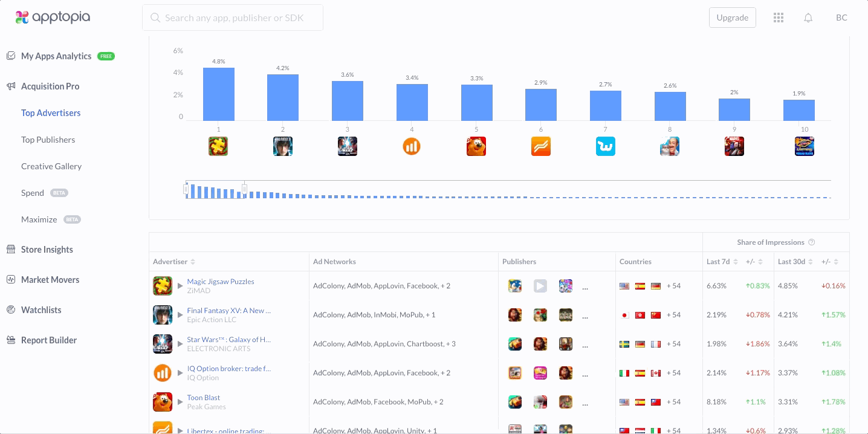Click the Share of Impressions help icon

(x=812, y=242)
